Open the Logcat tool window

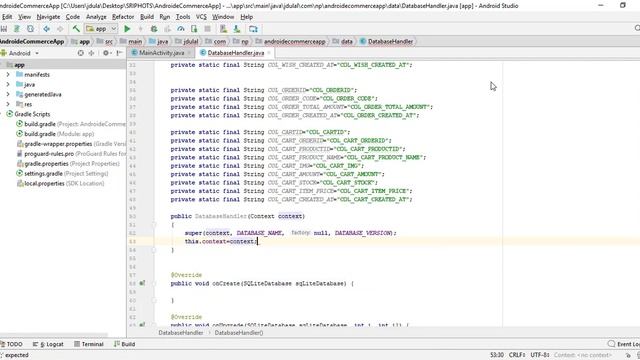[x=48, y=344]
